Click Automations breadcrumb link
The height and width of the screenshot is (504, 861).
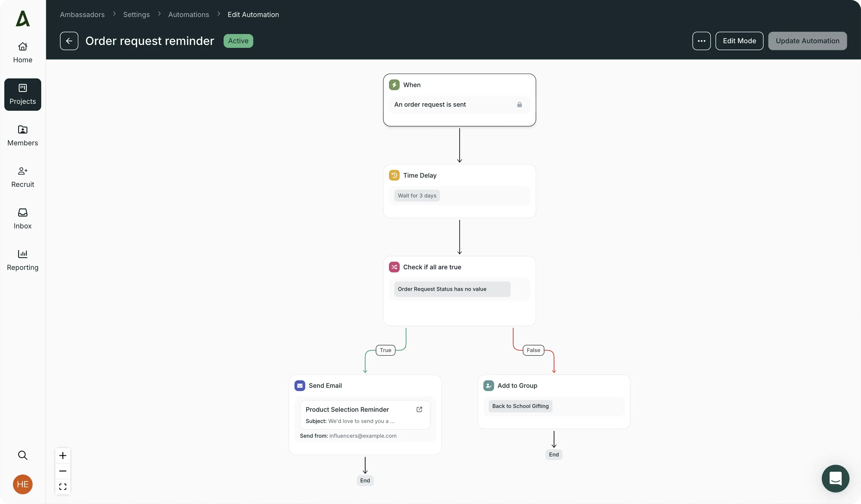(188, 14)
